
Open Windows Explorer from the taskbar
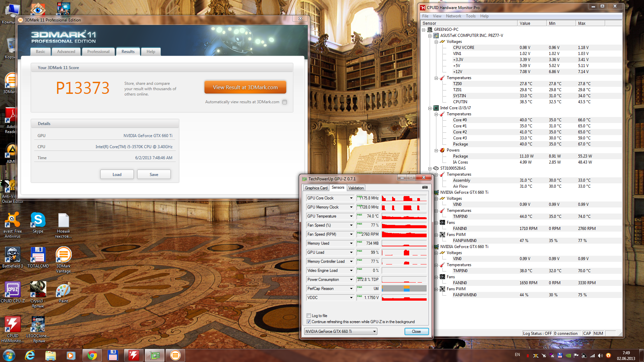50,355
